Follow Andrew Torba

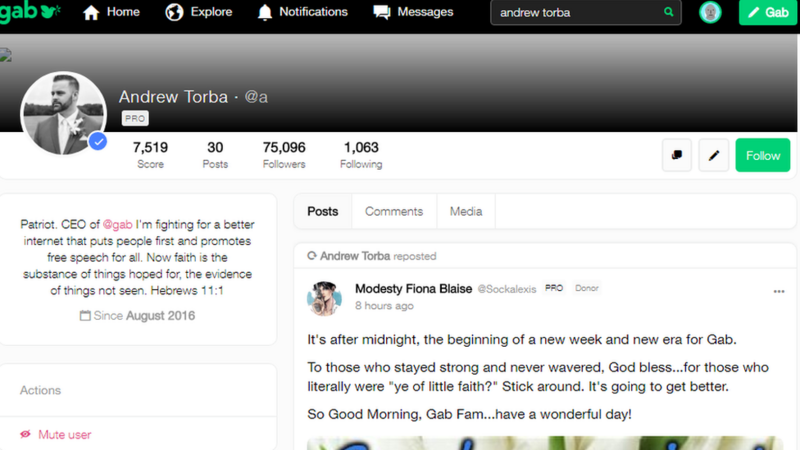point(763,155)
